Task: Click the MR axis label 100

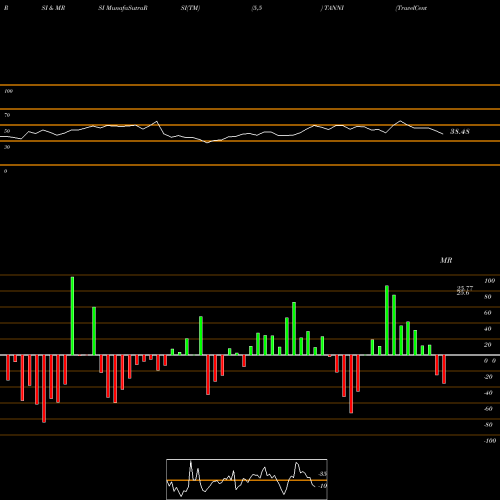Action: [x=489, y=281]
